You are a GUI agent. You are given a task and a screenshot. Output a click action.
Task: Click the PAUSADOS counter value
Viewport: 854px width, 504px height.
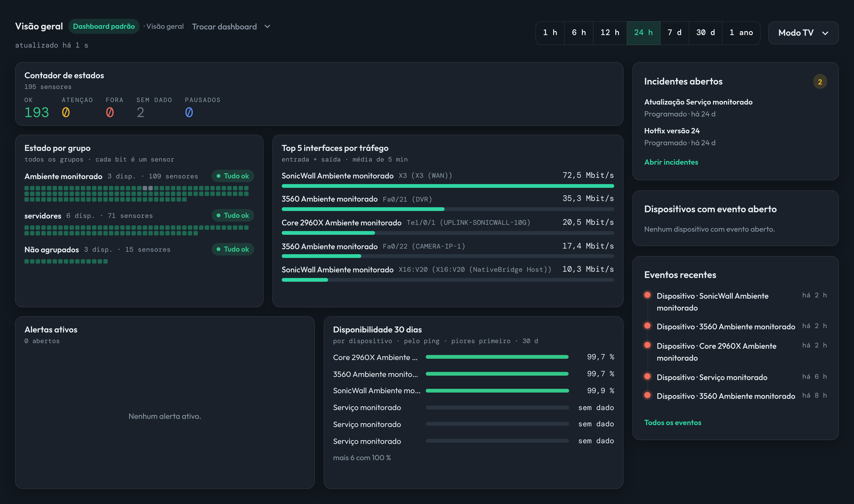[x=189, y=112]
